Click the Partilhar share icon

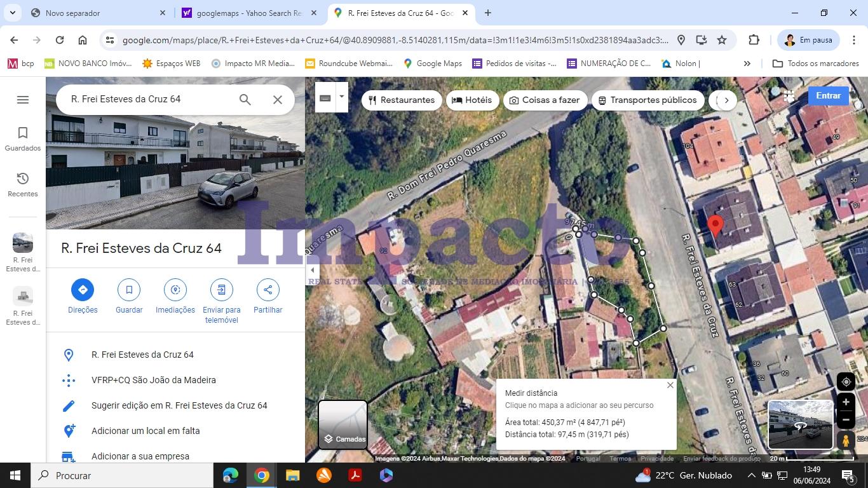268,290
